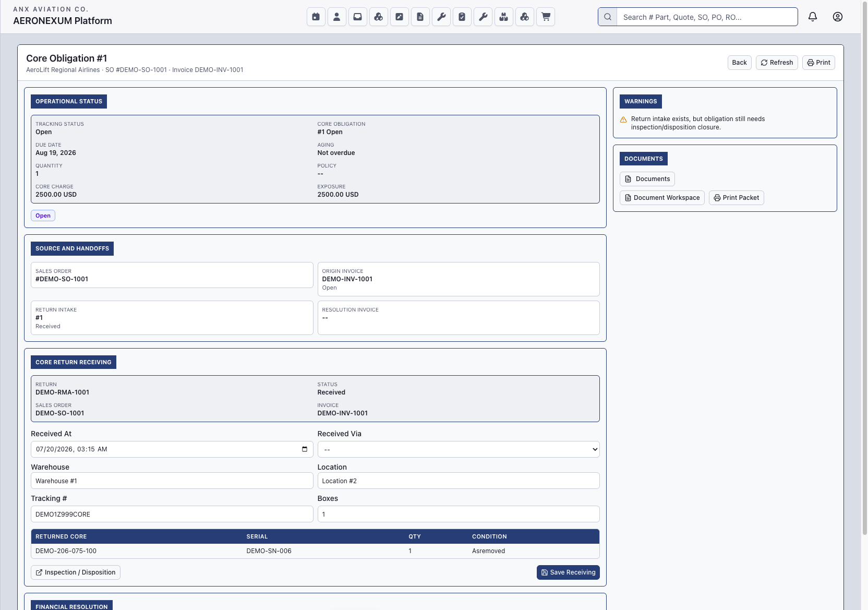This screenshot has width=868, height=610.
Task: Open the user account profile icon
Action: pos(838,17)
